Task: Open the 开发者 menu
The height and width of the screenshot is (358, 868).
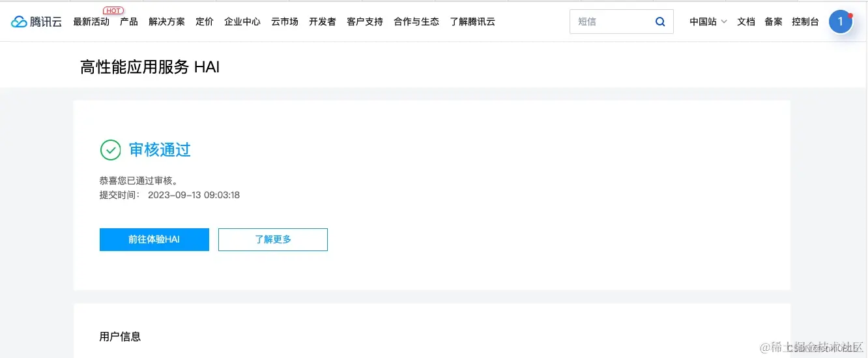Action: [323, 22]
